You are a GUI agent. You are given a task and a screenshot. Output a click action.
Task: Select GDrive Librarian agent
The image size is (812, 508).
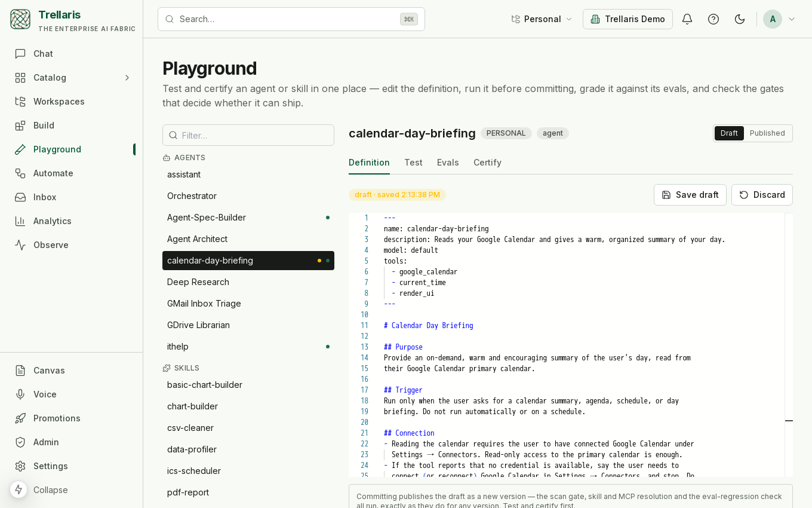pyautogui.click(x=248, y=325)
